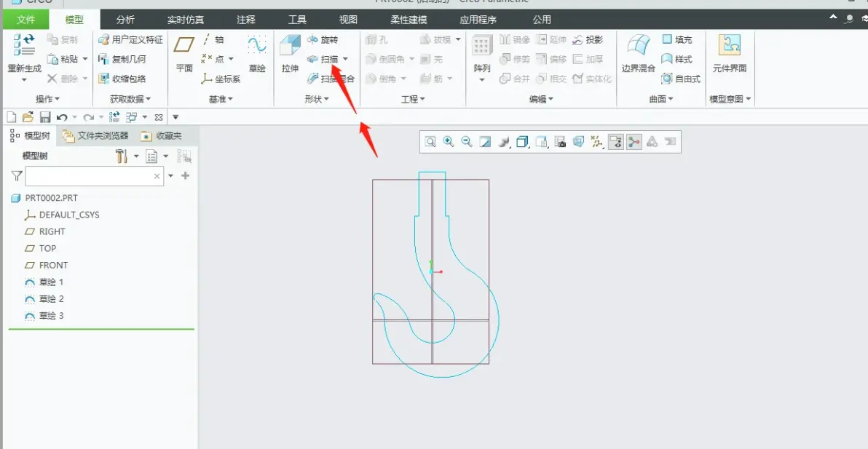Toggle spin center display in view toolbar

[634, 142]
